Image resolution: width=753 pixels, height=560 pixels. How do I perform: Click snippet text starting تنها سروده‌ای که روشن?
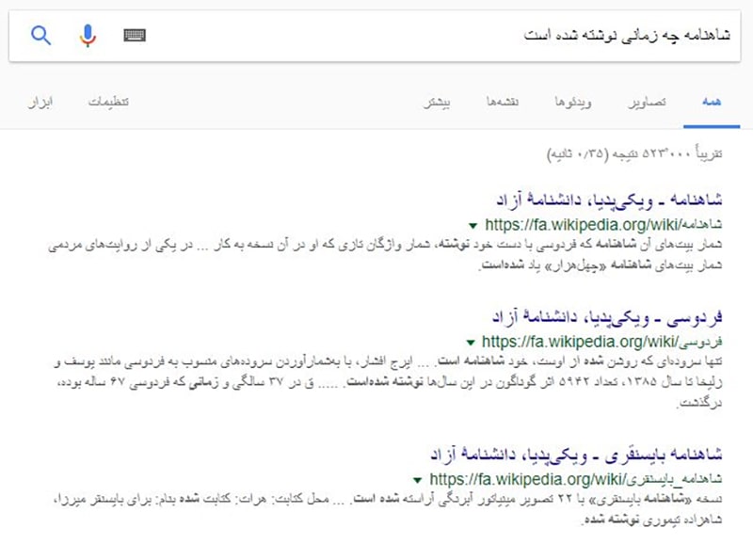388,382
